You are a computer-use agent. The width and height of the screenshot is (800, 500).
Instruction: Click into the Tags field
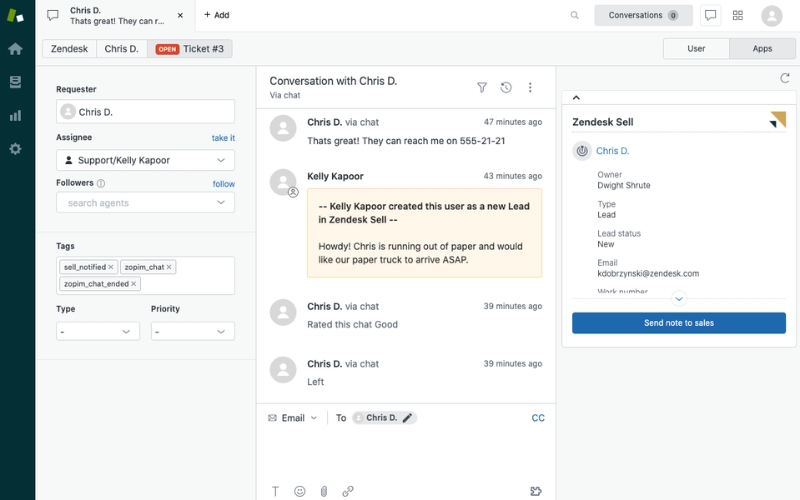click(x=145, y=276)
